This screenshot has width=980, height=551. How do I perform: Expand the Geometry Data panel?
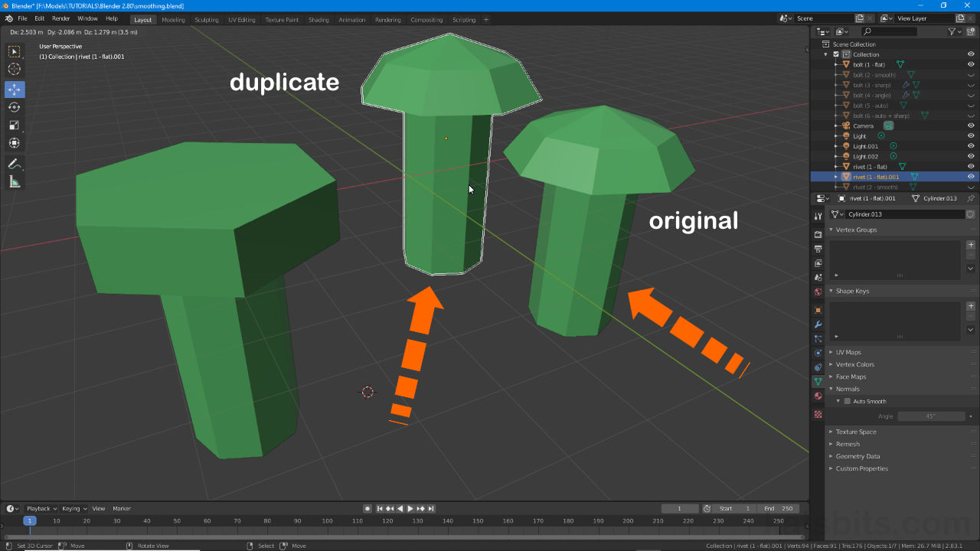[x=857, y=456]
